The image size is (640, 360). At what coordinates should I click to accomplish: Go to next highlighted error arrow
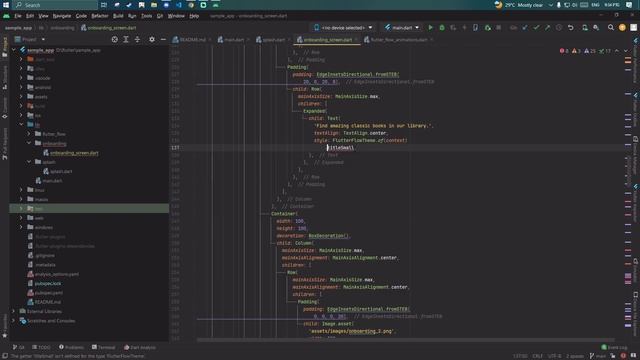click(x=626, y=51)
